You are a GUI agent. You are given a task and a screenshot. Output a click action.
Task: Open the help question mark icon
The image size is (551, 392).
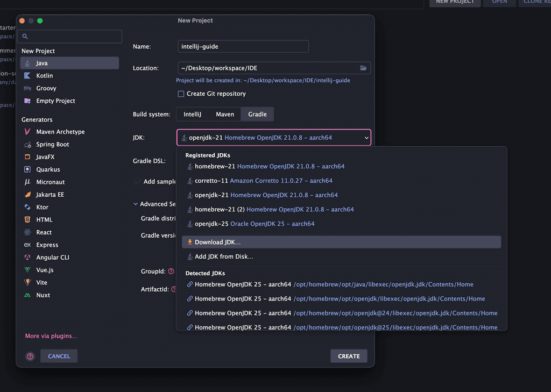[x=30, y=356]
